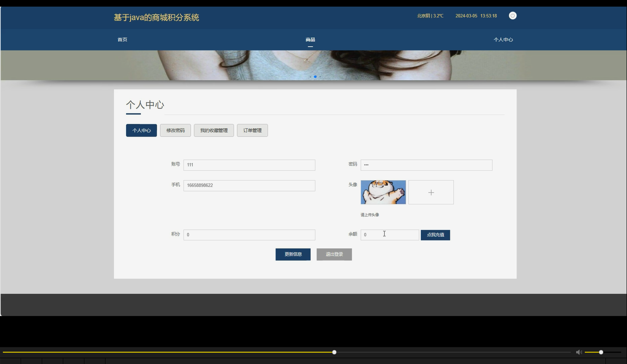Select the 个人中心 tab button
The image size is (627, 364).
(x=141, y=130)
